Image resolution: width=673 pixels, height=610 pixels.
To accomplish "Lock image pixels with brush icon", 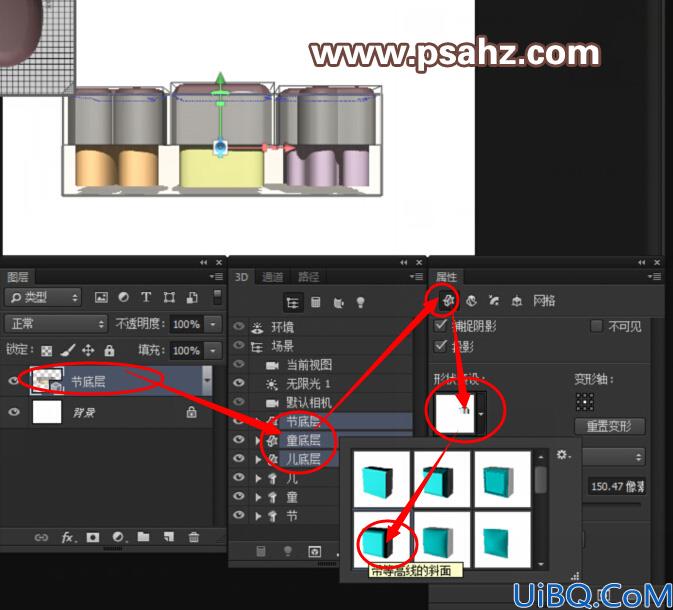I will pos(68,350).
